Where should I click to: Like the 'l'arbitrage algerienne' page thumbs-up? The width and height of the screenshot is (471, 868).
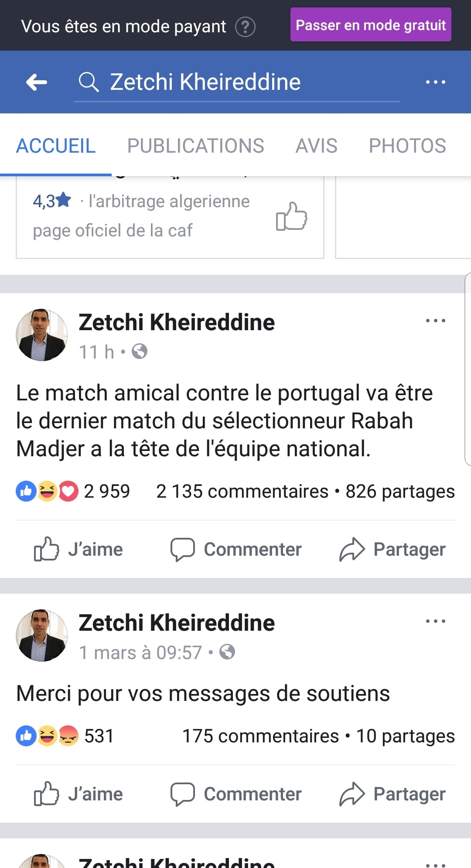pyautogui.click(x=291, y=216)
